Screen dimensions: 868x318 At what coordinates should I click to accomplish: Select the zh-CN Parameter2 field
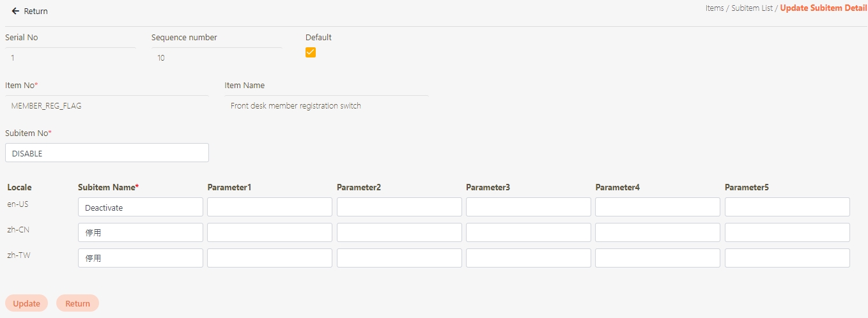pos(399,232)
